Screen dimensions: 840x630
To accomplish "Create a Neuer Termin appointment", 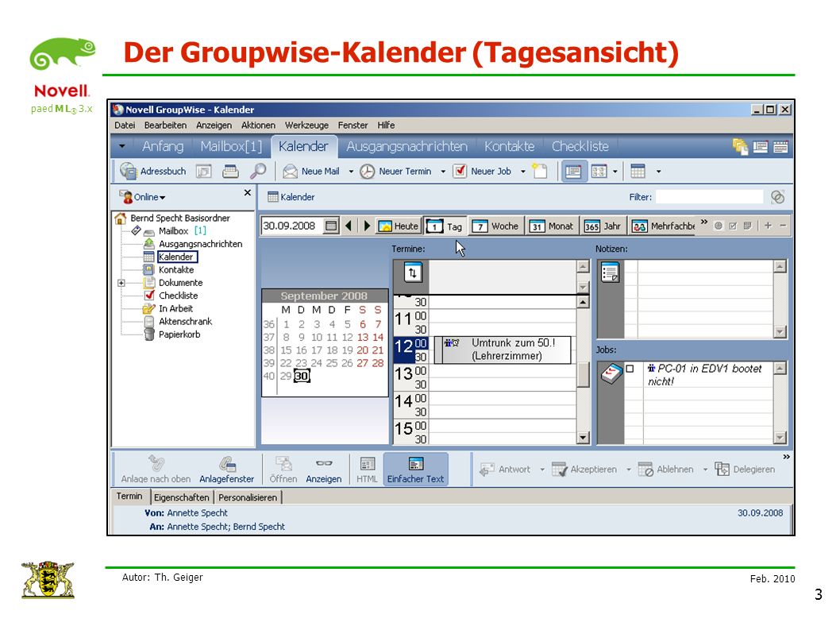I will click(x=396, y=171).
